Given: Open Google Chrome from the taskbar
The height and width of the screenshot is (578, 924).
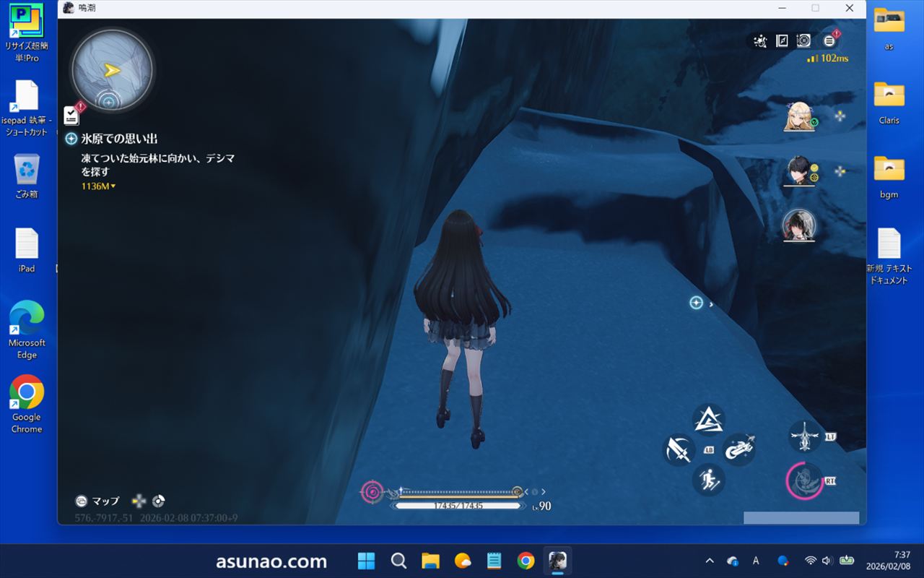Looking at the screenshot, I should 526,561.
